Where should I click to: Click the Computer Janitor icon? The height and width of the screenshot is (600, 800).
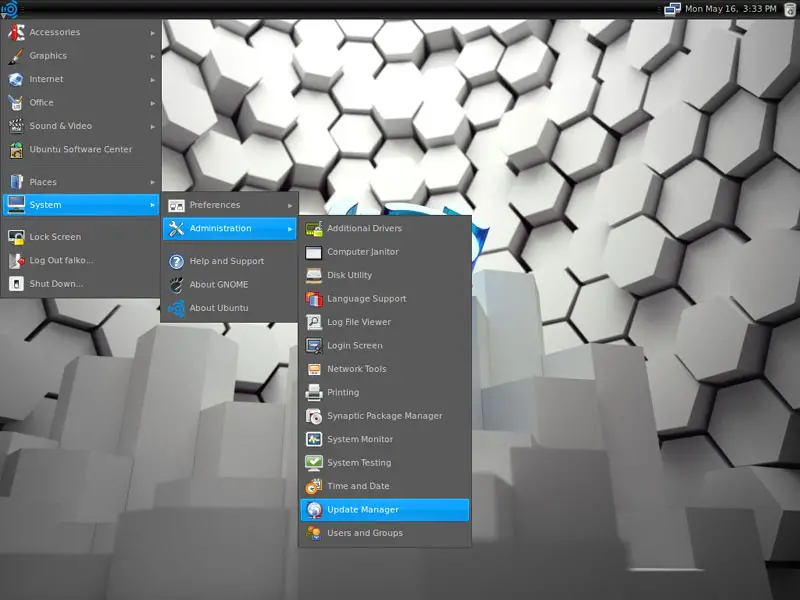coord(314,252)
